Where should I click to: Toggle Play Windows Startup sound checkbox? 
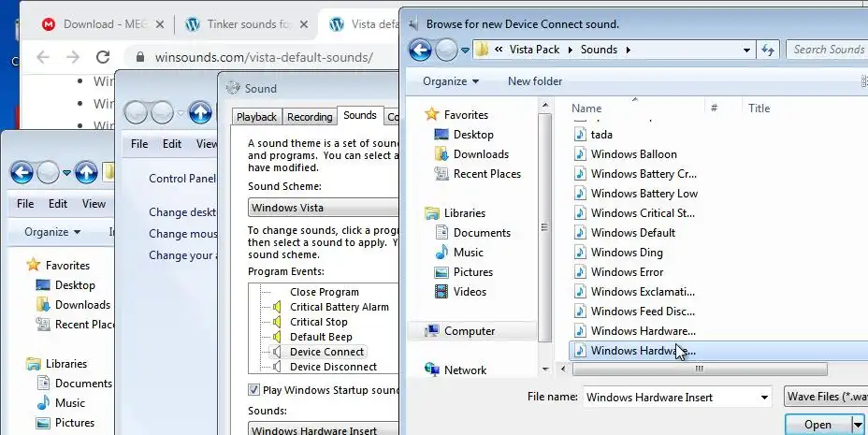click(253, 390)
